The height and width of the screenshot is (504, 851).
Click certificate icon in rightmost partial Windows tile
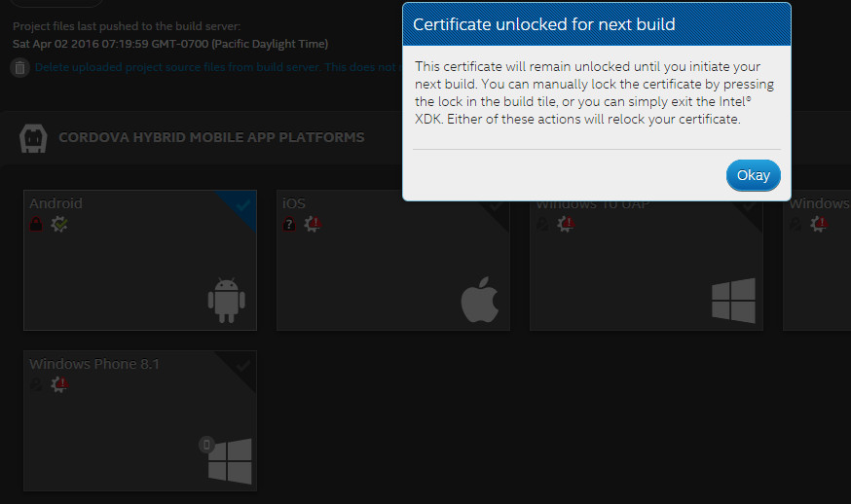tap(795, 224)
